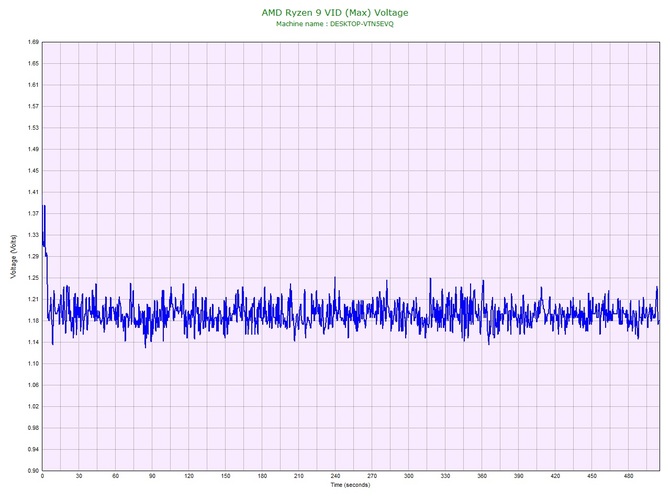The width and height of the screenshot is (670, 502).
Task: Click the machine name DESKTOP-VTN5EVQ text
Action: coord(335,23)
